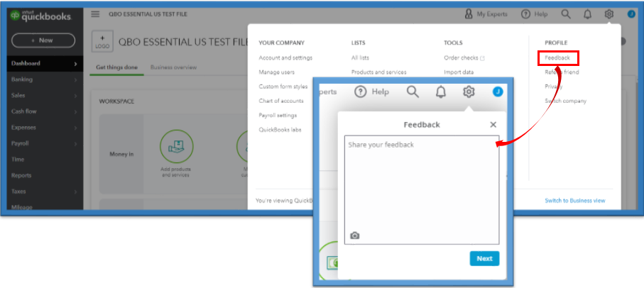This screenshot has width=644, height=288.
Task: Click the gear settings icon in the main header
Action: (608, 14)
